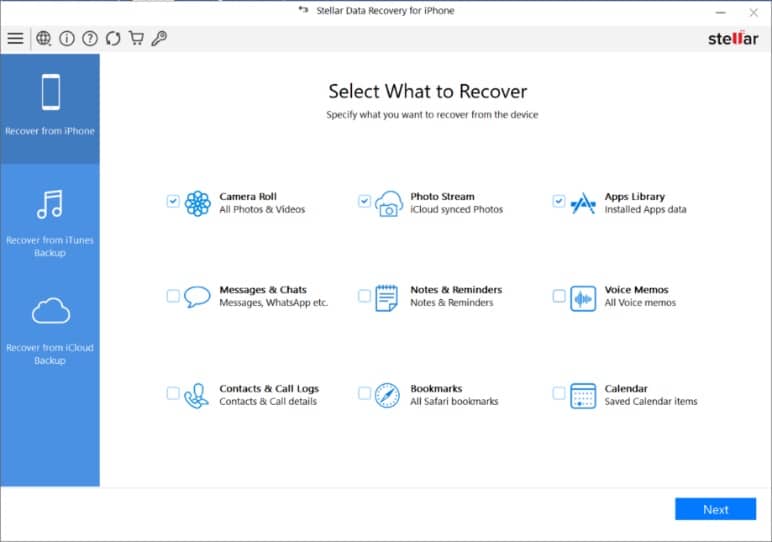Check the Notes & Reminders checkbox
772x542 pixels.
click(x=364, y=296)
